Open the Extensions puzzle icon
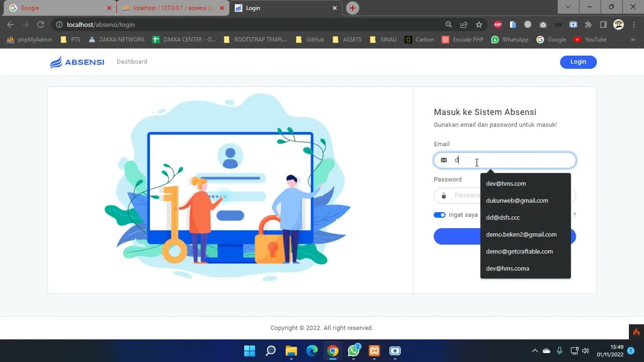Image resolution: width=644 pixels, height=362 pixels. [588, 25]
